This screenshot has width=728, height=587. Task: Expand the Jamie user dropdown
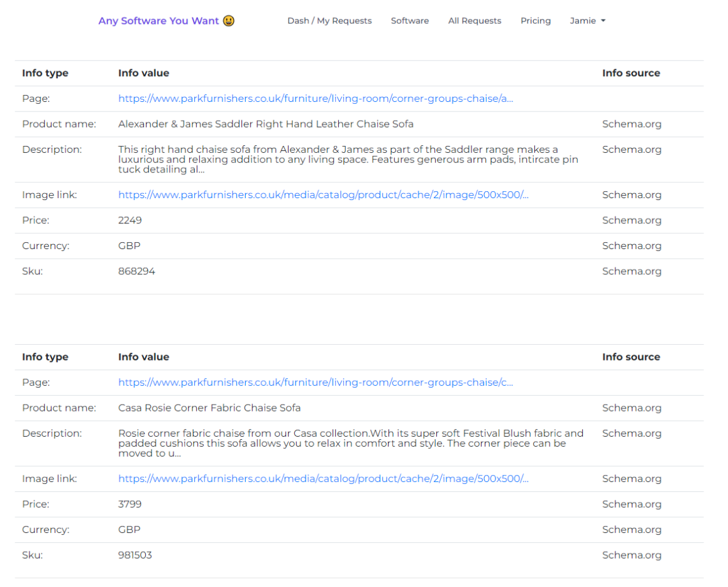click(587, 21)
